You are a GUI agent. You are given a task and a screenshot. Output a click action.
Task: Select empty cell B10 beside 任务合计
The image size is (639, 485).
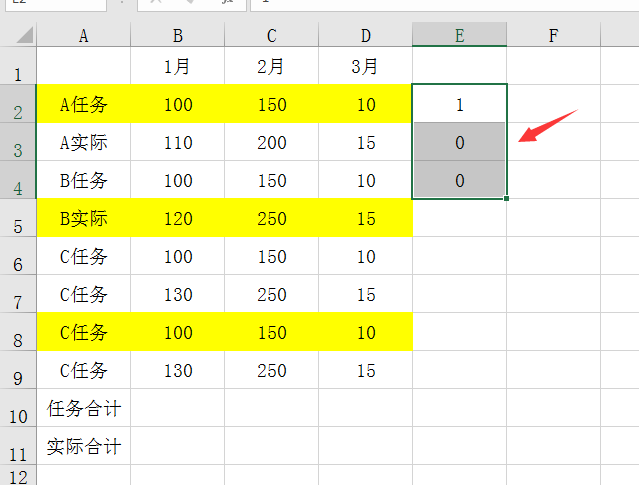178,408
